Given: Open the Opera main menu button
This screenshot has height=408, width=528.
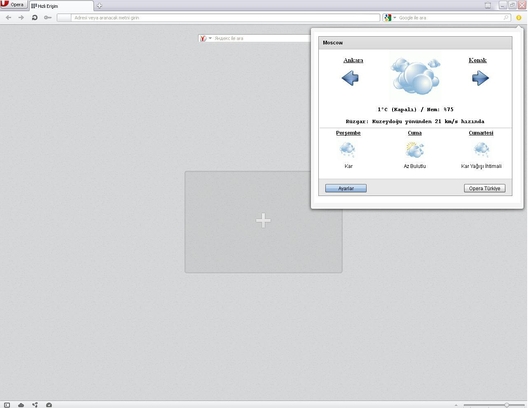Looking at the screenshot, I should [x=13, y=4].
